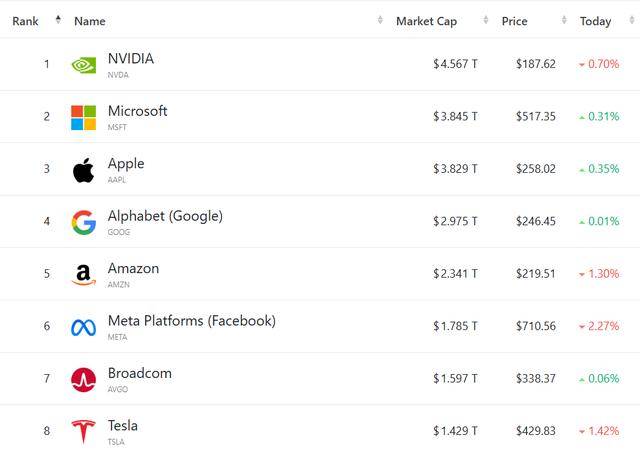This screenshot has height=455, width=640.
Task: Open the NVIDIA company name link
Action: (131, 59)
